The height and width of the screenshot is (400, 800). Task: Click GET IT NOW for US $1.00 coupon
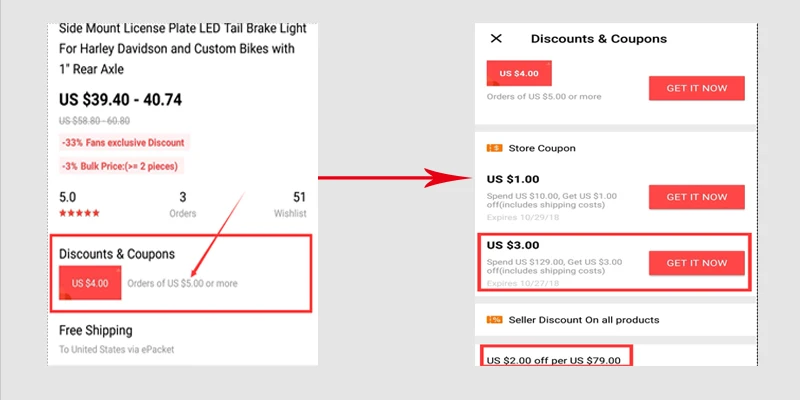click(697, 197)
